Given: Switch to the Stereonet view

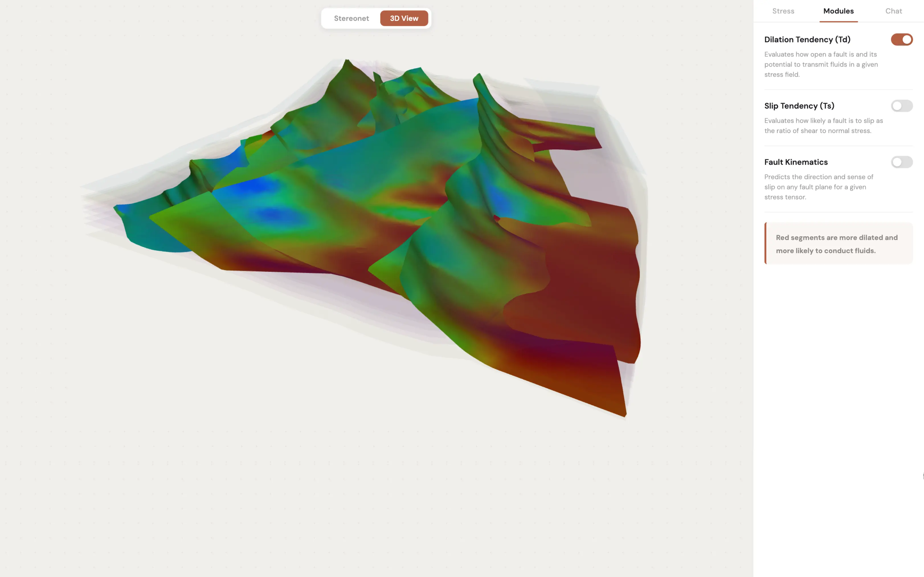Looking at the screenshot, I should coord(351,18).
